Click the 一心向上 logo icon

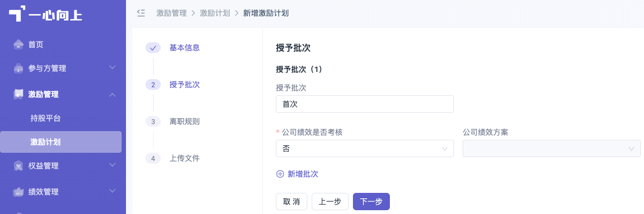[16, 14]
